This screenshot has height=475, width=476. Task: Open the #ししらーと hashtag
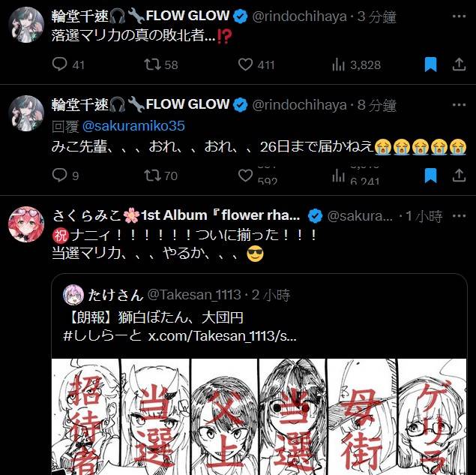pos(102,336)
